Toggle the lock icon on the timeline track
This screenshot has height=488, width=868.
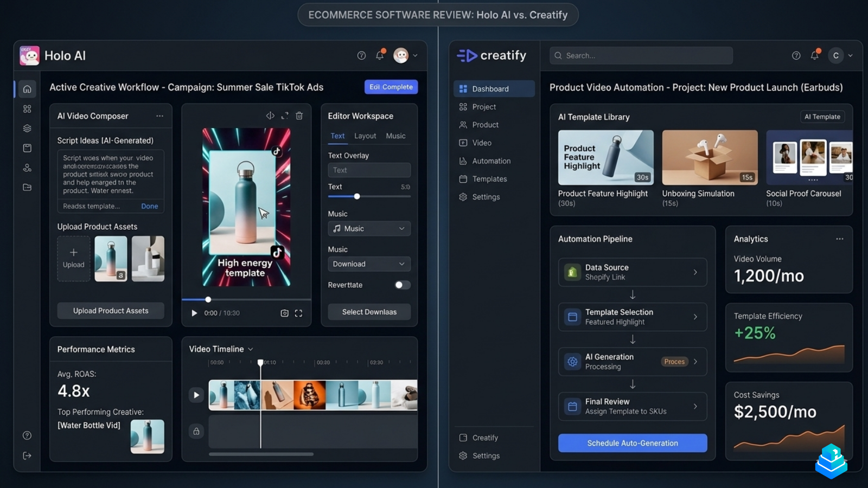click(x=196, y=432)
